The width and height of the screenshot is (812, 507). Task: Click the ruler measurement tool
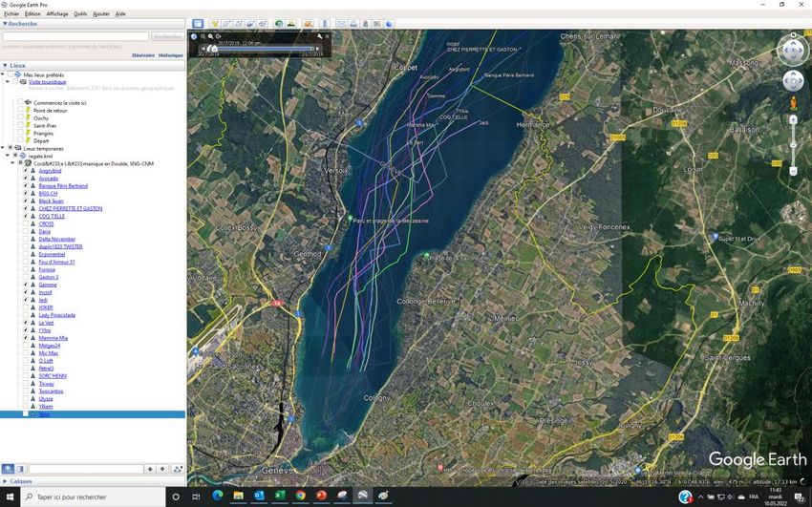(327, 23)
